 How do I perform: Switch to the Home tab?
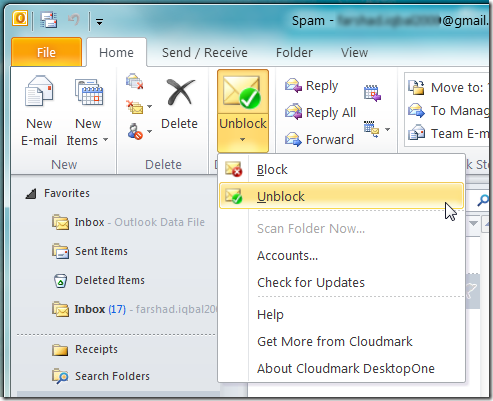[x=116, y=53]
